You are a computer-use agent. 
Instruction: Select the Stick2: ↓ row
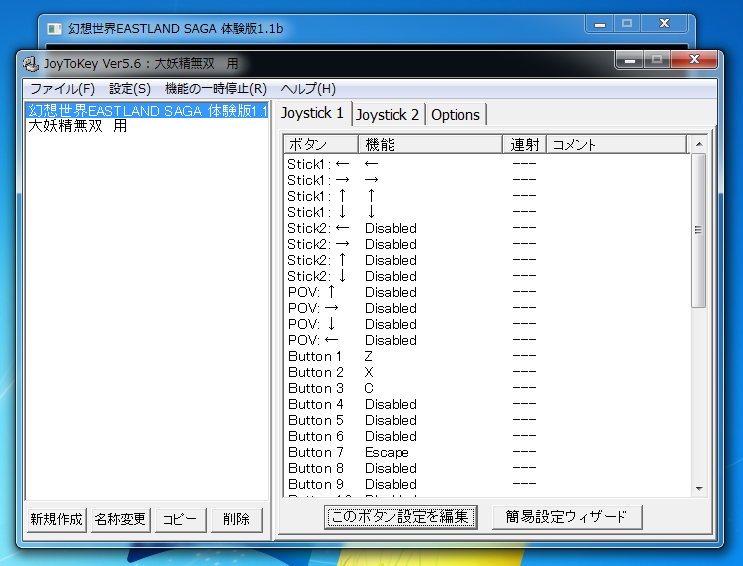click(x=487, y=276)
